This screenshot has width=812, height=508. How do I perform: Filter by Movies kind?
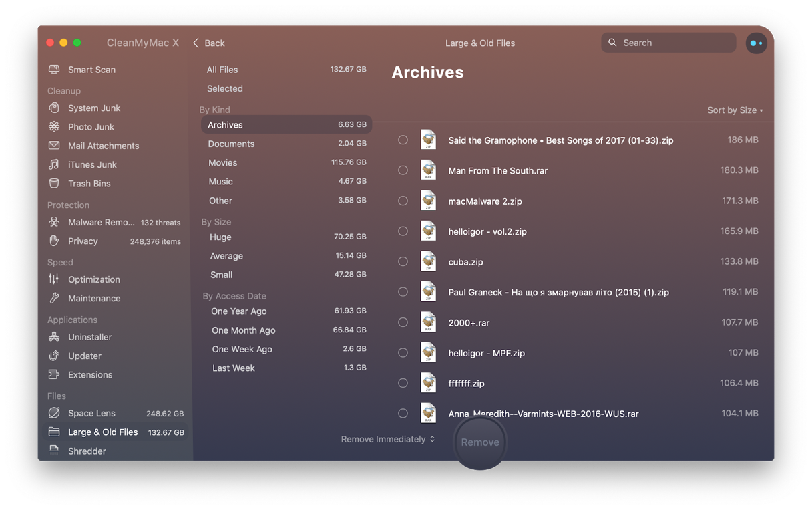286,162
